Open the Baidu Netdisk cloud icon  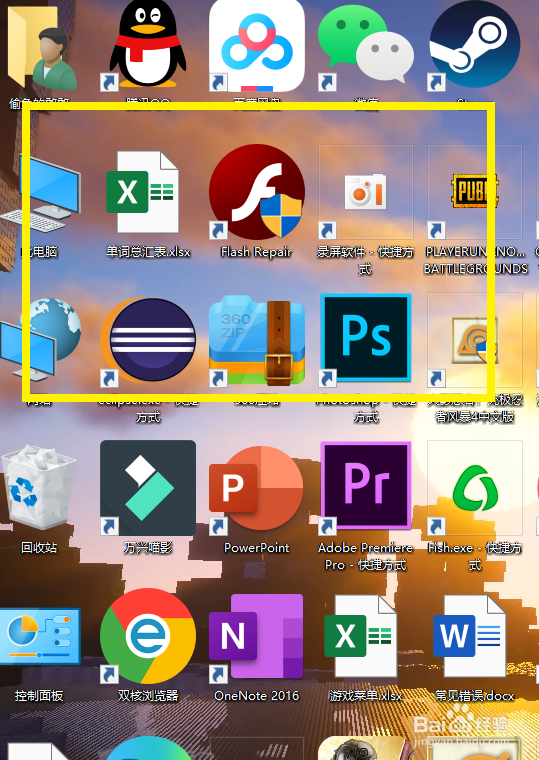tap(257, 45)
